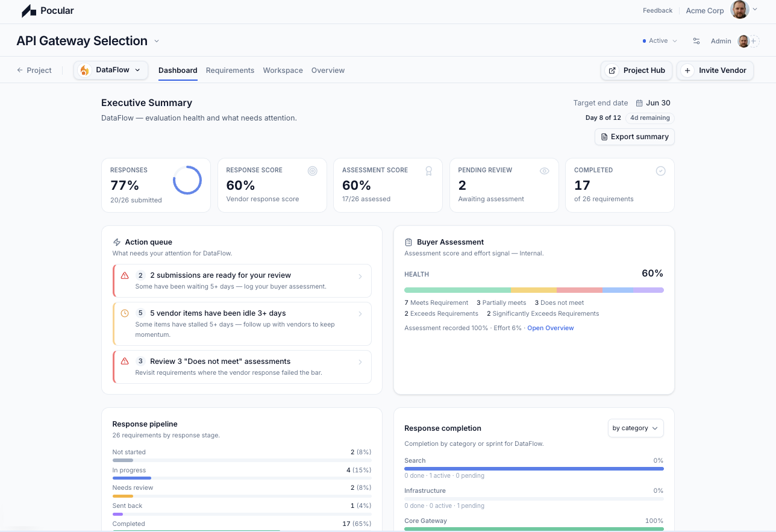
Task: Click the add member plus avatar icon
Action: click(754, 41)
